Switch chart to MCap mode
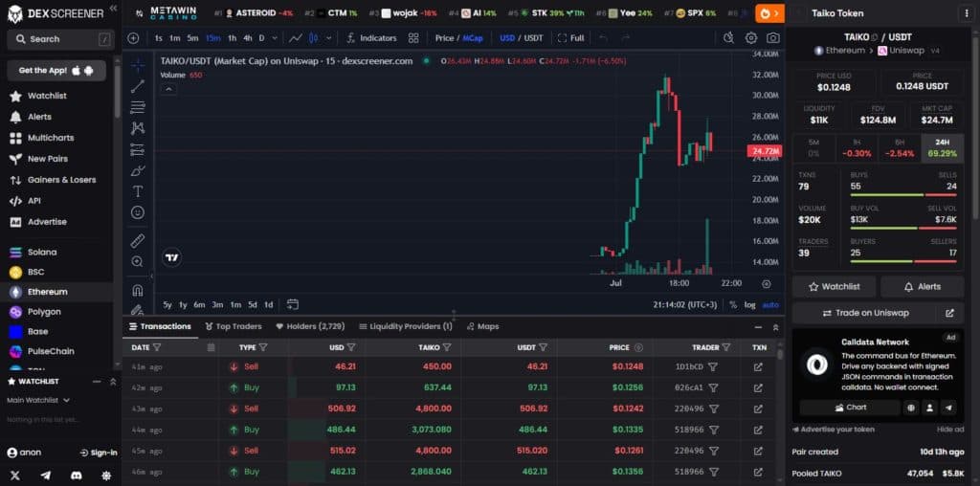 473,38
